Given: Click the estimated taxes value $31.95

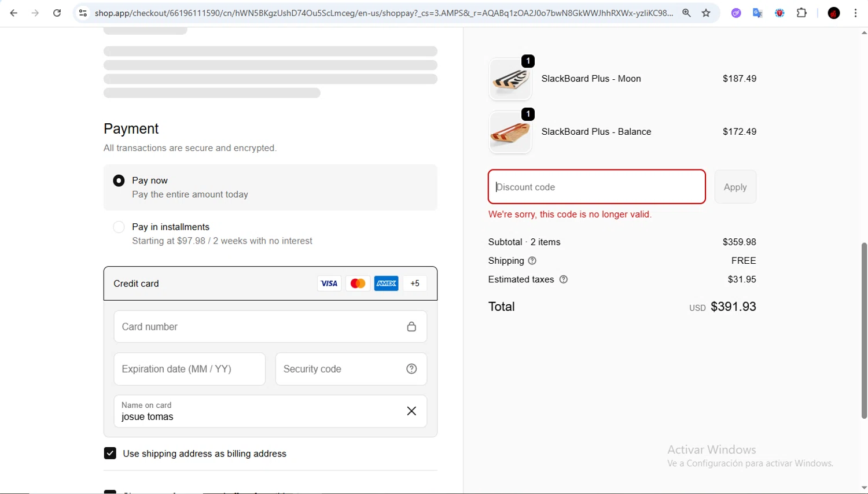Looking at the screenshot, I should pyautogui.click(x=742, y=279).
